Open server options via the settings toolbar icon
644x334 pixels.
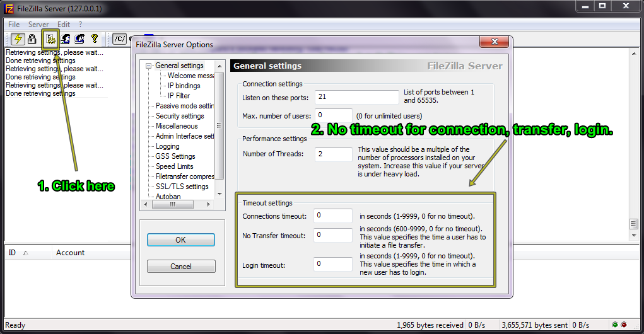pos(51,40)
